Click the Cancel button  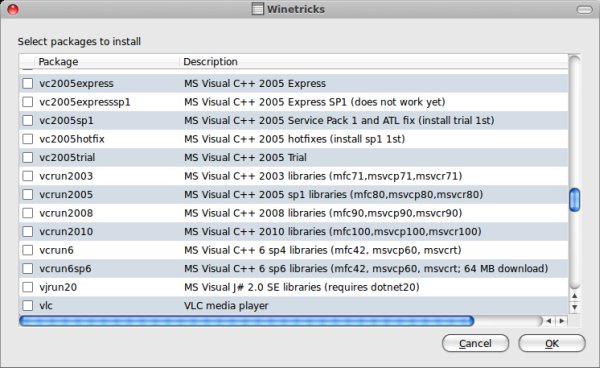click(475, 344)
